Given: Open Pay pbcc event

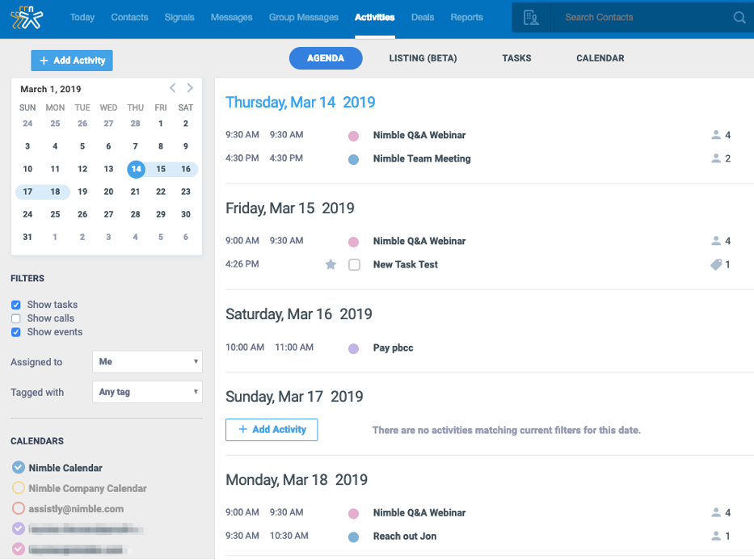Looking at the screenshot, I should coord(393,347).
